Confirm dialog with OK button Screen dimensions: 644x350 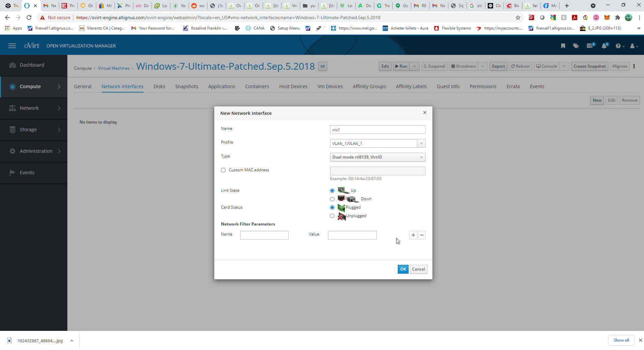point(403,269)
